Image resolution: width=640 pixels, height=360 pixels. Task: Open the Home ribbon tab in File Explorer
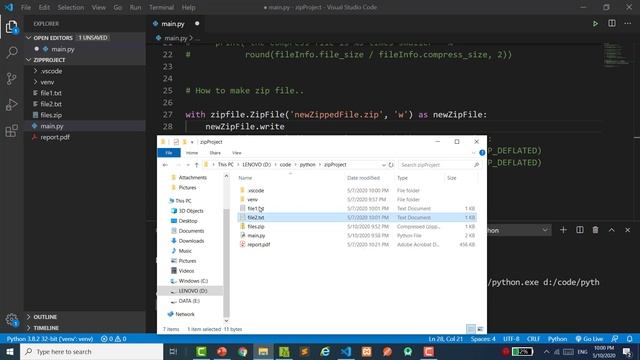coord(192,153)
